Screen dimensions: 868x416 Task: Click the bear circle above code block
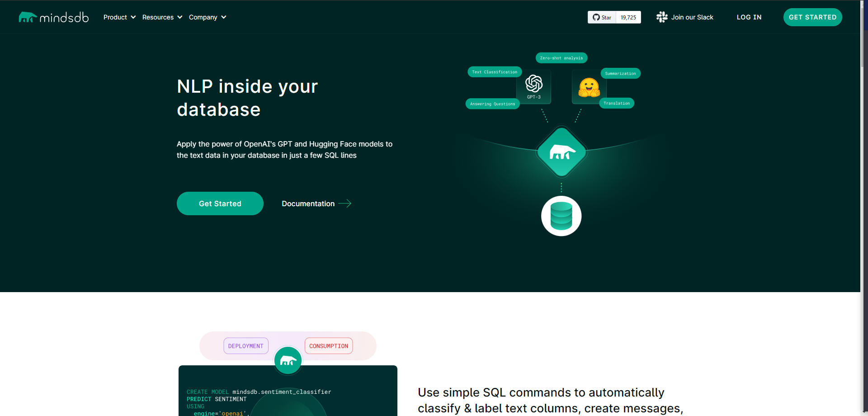pyautogui.click(x=288, y=360)
